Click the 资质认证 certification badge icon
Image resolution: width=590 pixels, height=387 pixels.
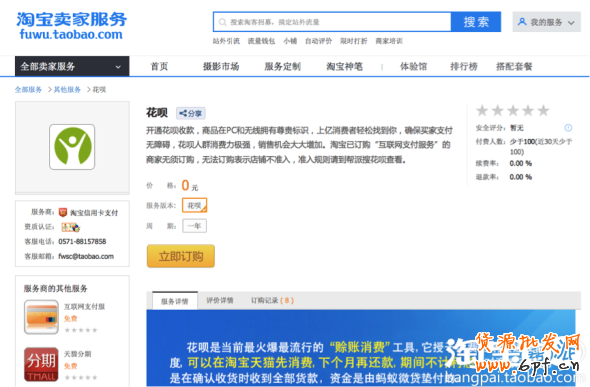pos(71,227)
